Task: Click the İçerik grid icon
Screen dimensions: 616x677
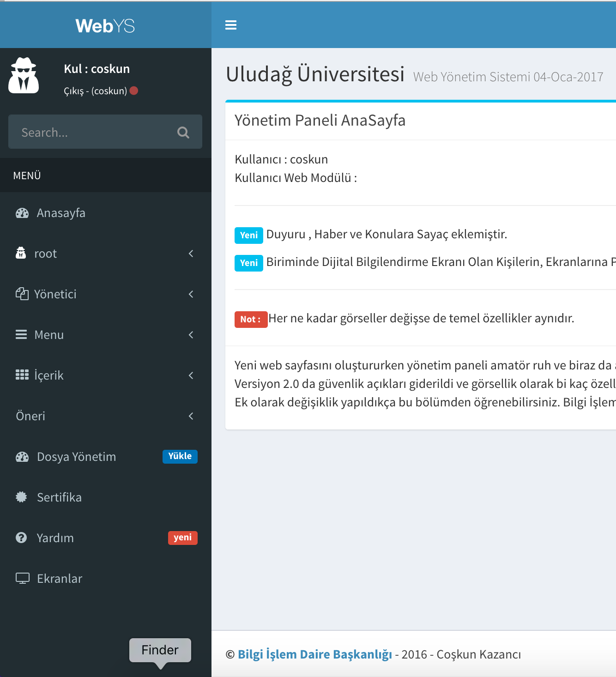Action: pos(22,375)
